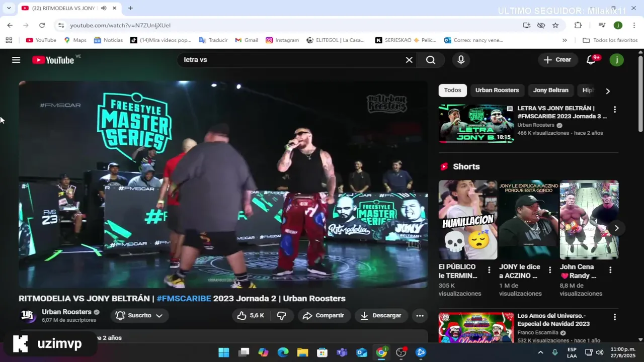The image size is (644, 362).
Task: Open the HUMILLACION short thumbnail
Action: (468, 220)
